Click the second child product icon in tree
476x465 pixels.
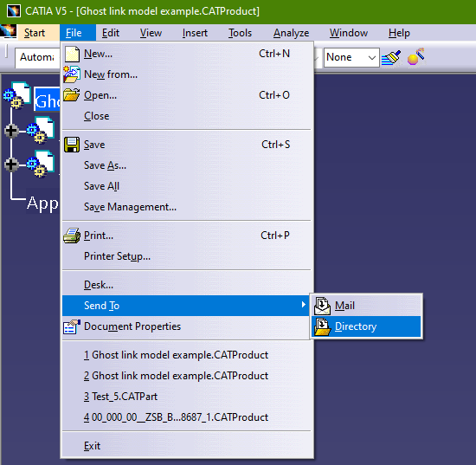coord(41,164)
